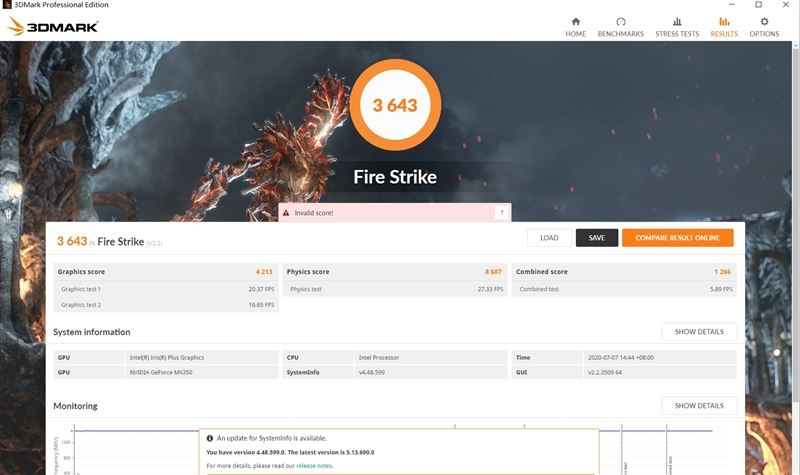Image resolution: width=800 pixels, height=475 pixels.
Task: Click the info icon in update notice
Action: pos(210,438)
